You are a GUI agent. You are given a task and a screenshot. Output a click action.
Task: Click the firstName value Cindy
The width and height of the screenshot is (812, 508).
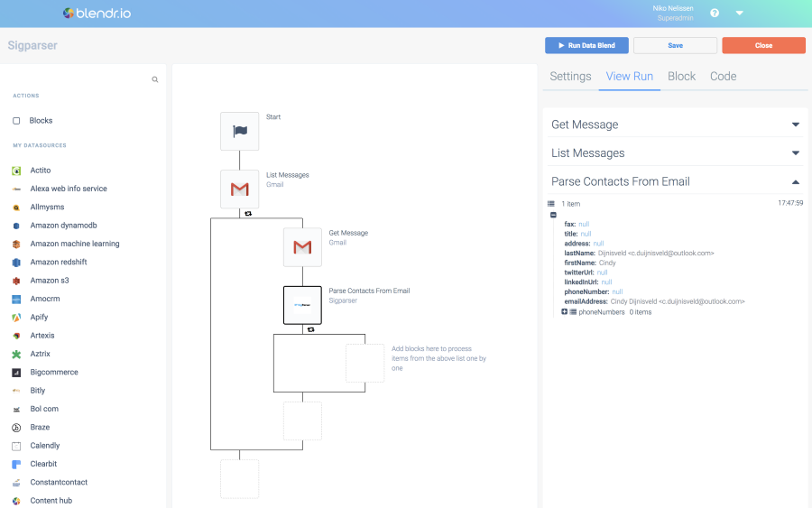607,263
